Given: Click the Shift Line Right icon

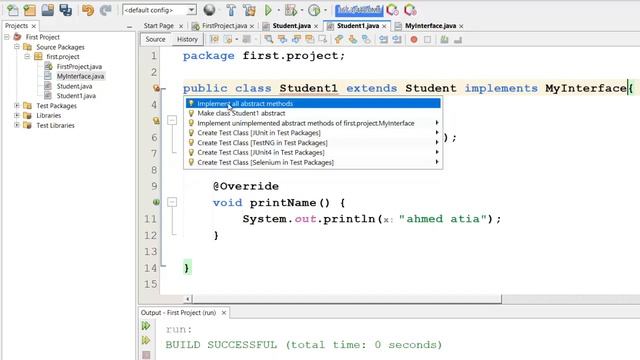Looking at the screenshot, I should point(397,39).
